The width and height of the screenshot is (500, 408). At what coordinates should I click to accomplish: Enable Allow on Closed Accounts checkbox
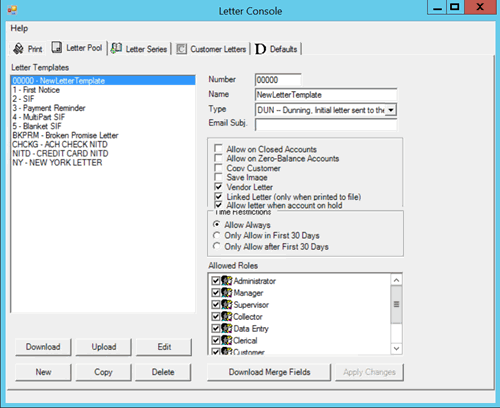pos(218,148)
